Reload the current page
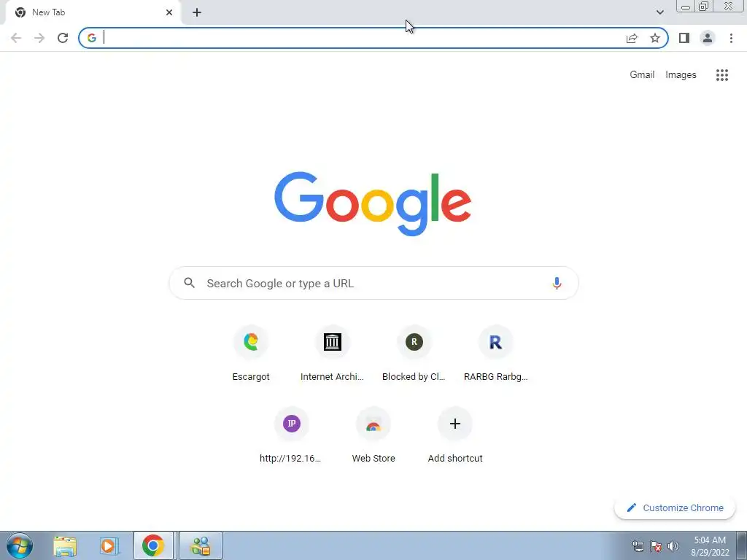Screen dimensions: 747x560 coord(63,38)
